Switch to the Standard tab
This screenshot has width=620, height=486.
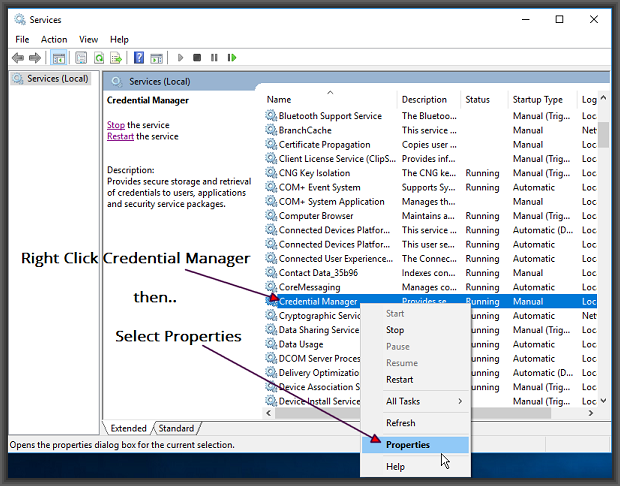coord(176,428)
